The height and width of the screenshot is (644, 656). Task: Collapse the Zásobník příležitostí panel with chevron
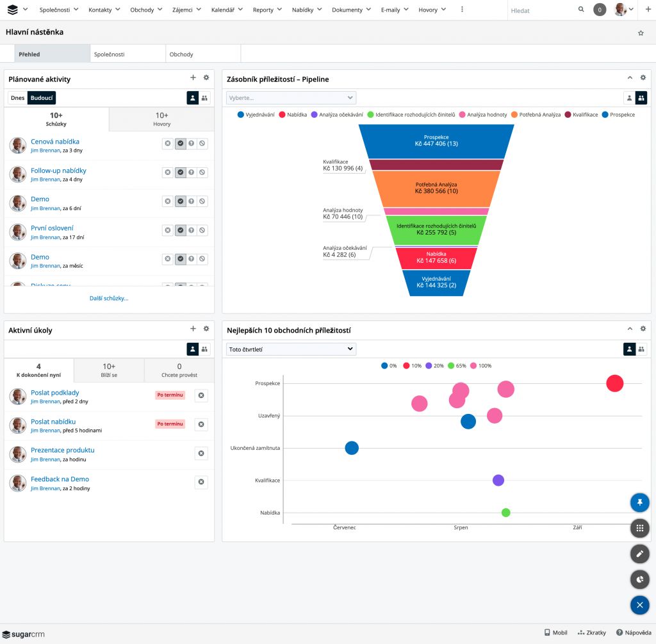click(630, 78)
